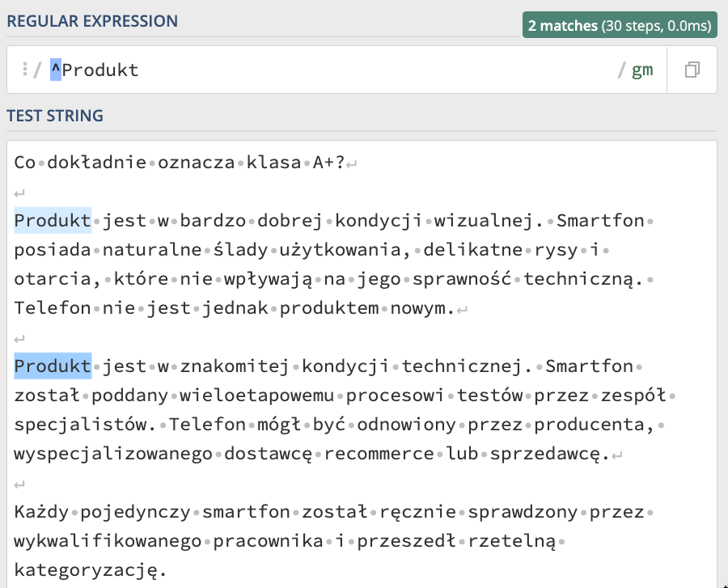This screenshot has height=588, width=728.
Task: Select the REGULAR EXPRESSION section header
Action: 92,21
